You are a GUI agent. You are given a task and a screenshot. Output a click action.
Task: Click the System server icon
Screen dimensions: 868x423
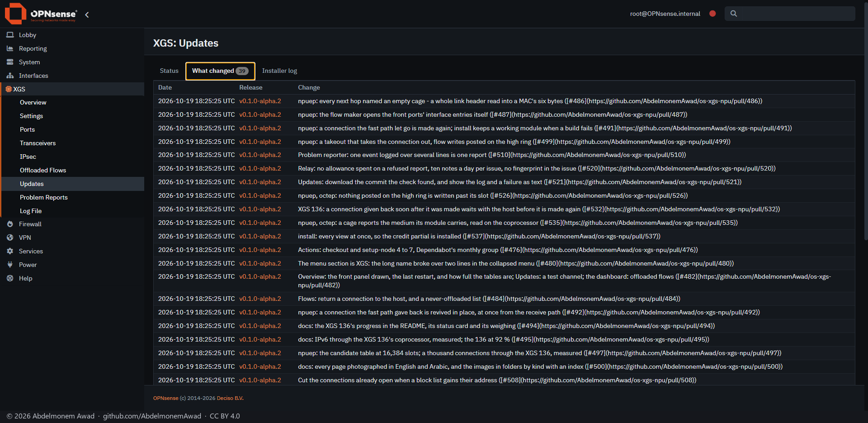tap(10, 62)
